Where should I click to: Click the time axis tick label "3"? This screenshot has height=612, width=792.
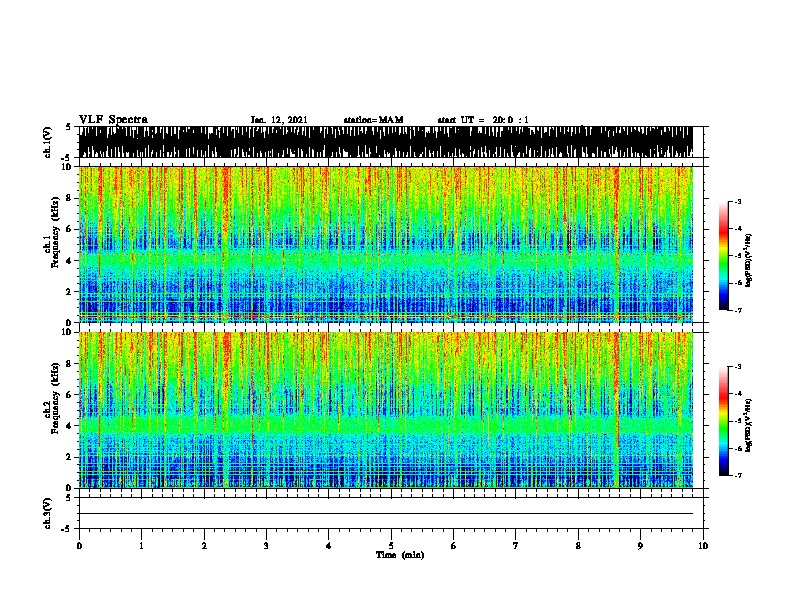click(x=266, y=546)
